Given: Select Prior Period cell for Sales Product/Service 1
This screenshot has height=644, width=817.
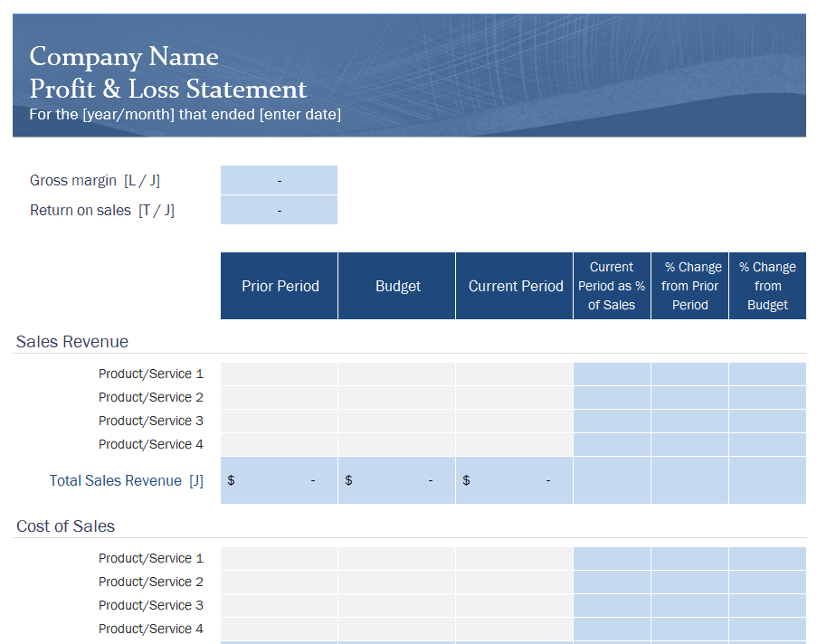Looking at the screenshot, I should (280, 374).
